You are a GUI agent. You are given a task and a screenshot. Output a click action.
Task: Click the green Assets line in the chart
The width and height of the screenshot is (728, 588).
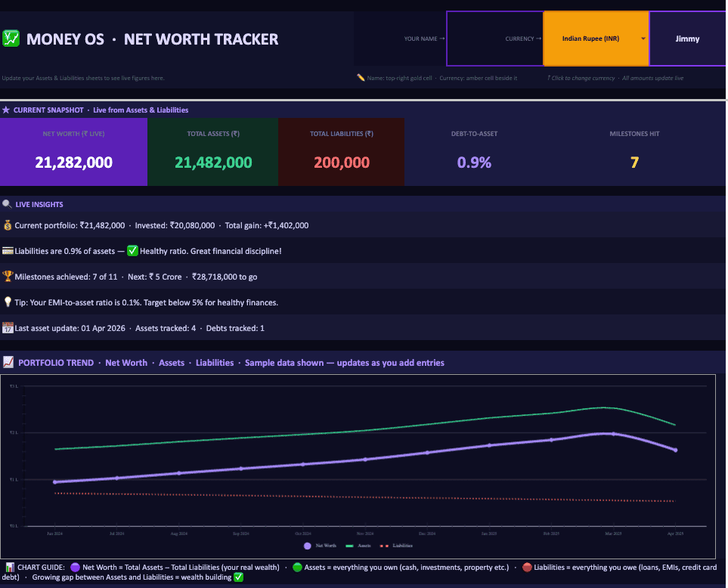click(365, 430)
